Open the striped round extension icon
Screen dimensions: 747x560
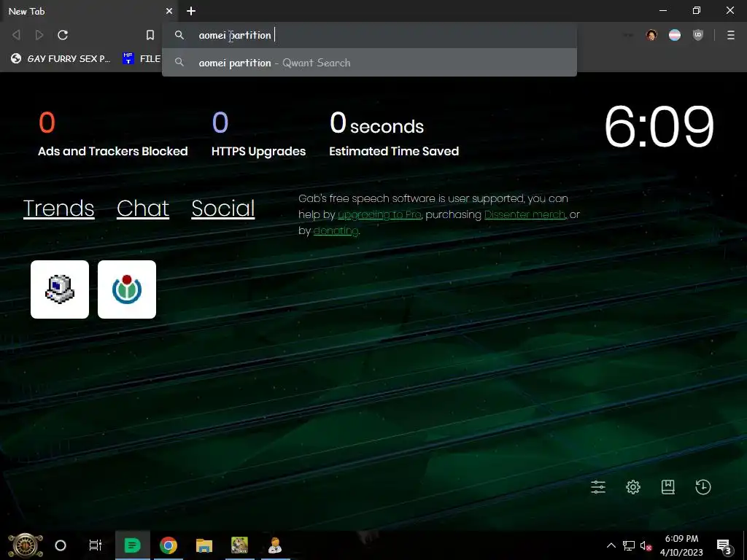point(675,35)
